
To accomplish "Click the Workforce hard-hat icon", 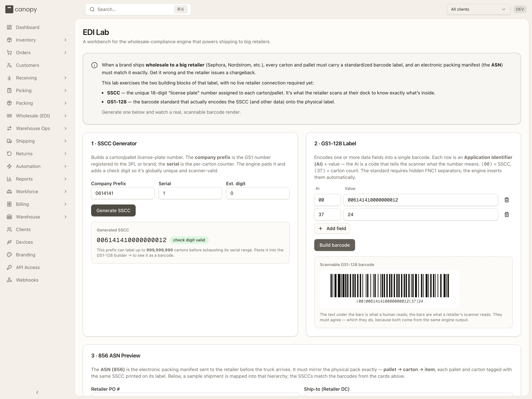I will 9,192.
